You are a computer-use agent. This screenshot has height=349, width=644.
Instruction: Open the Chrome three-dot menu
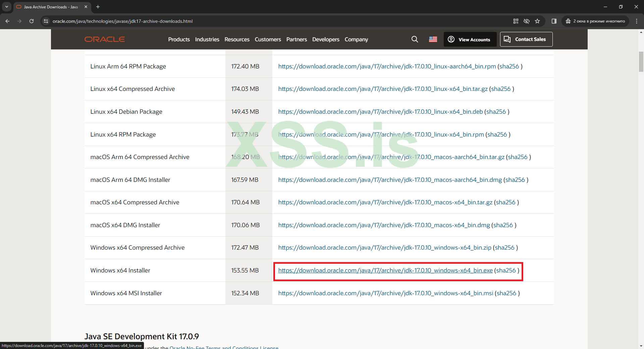pos(637,21)
